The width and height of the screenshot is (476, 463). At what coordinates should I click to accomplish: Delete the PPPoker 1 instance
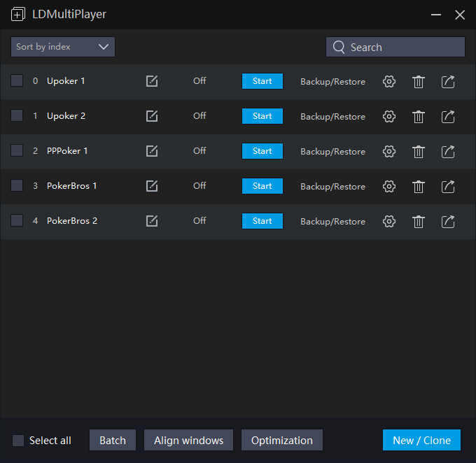pyautogui.click(x=419, y=151)
